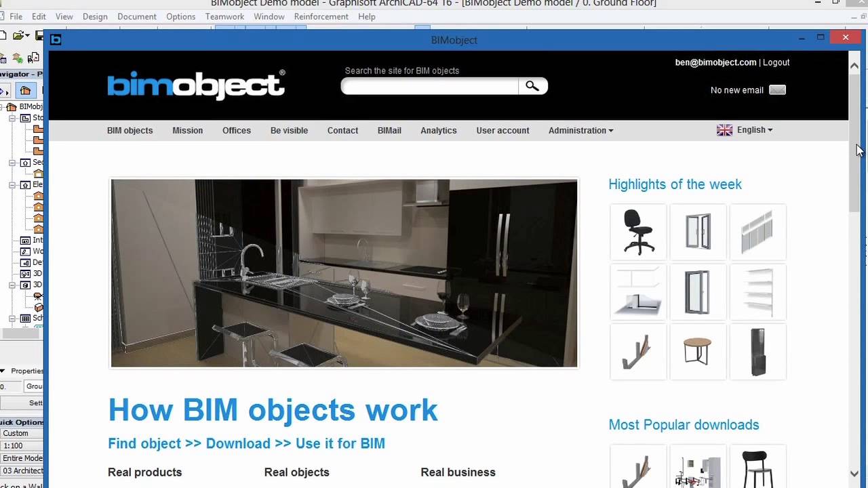Open the Design menu
The image size is (868, 488).
95,16
